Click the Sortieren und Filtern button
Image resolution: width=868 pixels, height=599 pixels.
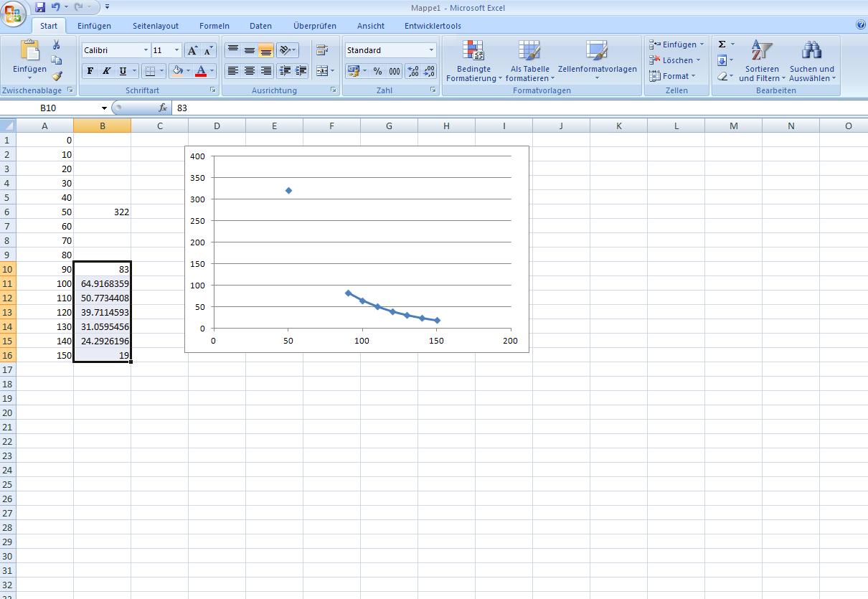762,62
